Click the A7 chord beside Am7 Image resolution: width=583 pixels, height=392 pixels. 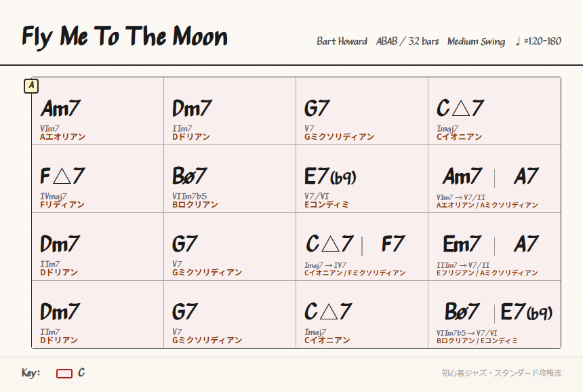click(x=526, y=176)
